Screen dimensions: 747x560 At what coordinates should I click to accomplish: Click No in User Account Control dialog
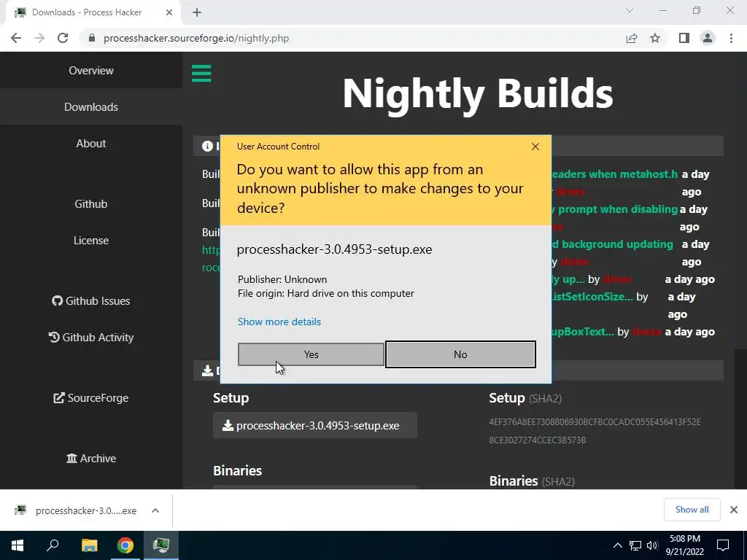[460, 354]
